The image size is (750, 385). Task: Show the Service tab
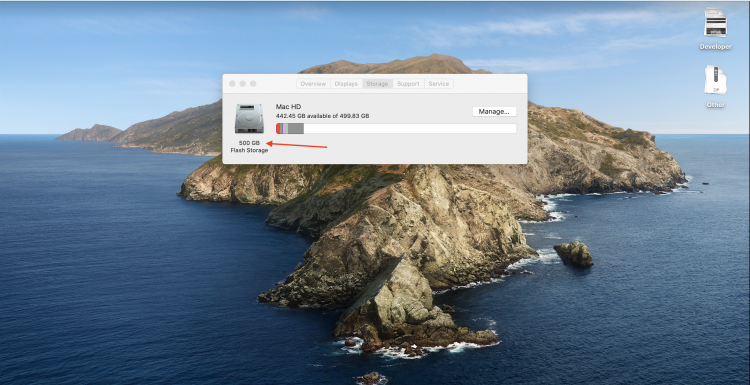(438, 84)
